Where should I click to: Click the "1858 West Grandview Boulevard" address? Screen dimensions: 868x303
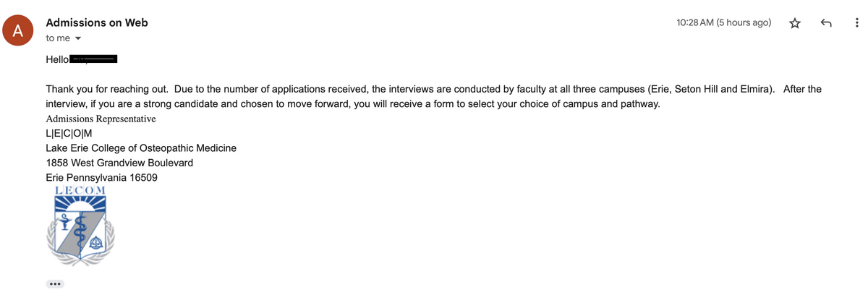pos(119,163)
